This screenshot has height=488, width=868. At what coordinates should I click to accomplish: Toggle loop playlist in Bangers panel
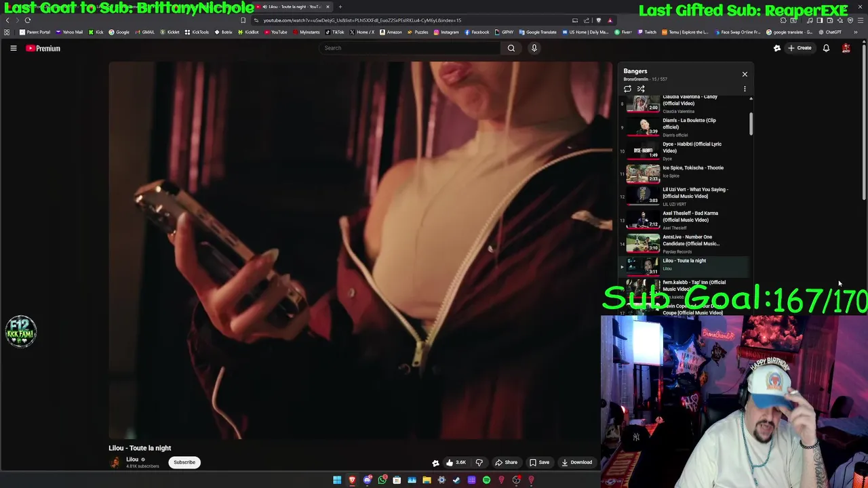coord(627,89)
